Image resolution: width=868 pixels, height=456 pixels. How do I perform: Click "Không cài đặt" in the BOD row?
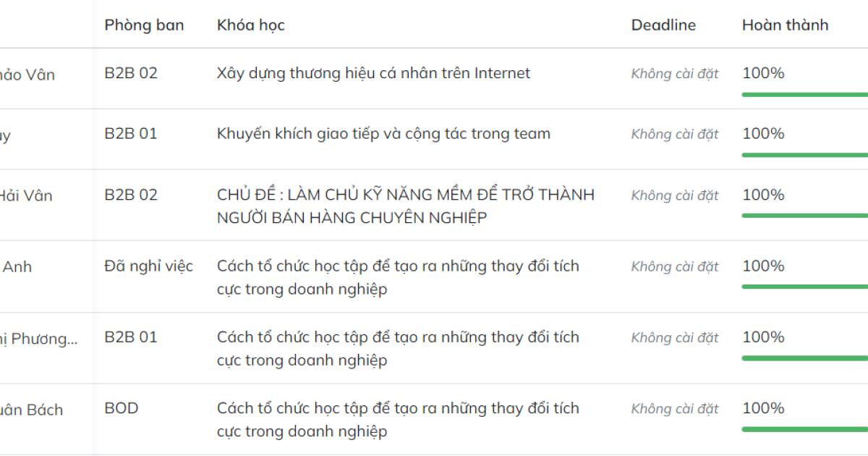pyautogui.click(x=673, y=408)
